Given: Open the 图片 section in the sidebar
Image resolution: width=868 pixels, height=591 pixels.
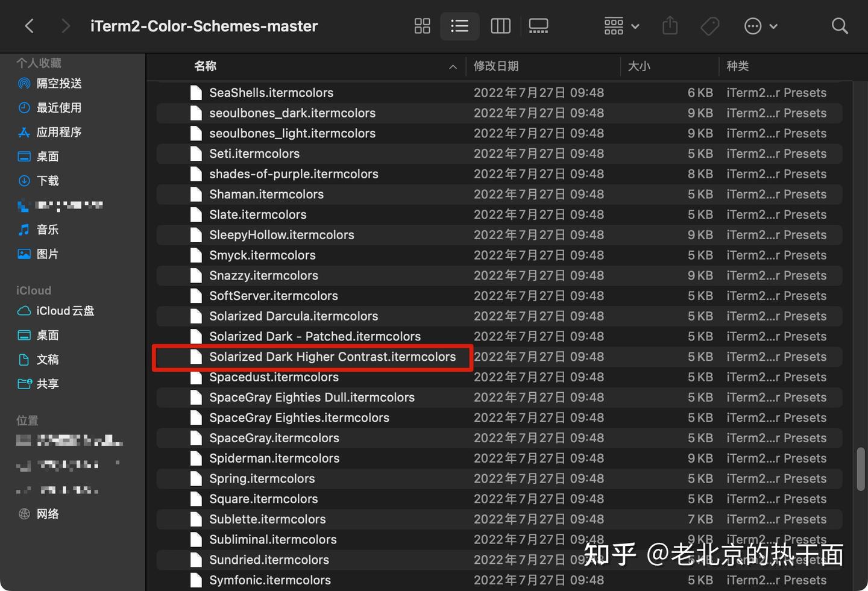Looking at the screenshot, I should pyautogui.click(x=48, y=254).
